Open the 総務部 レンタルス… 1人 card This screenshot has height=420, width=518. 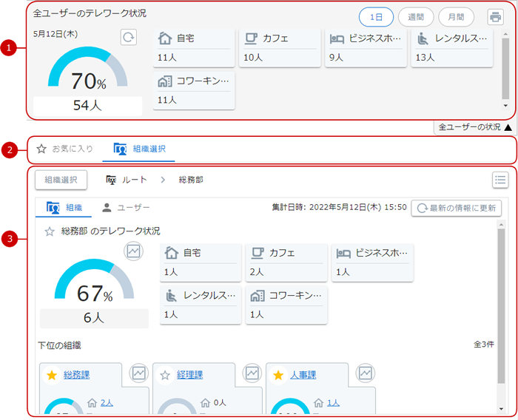[x=201, y=305]
